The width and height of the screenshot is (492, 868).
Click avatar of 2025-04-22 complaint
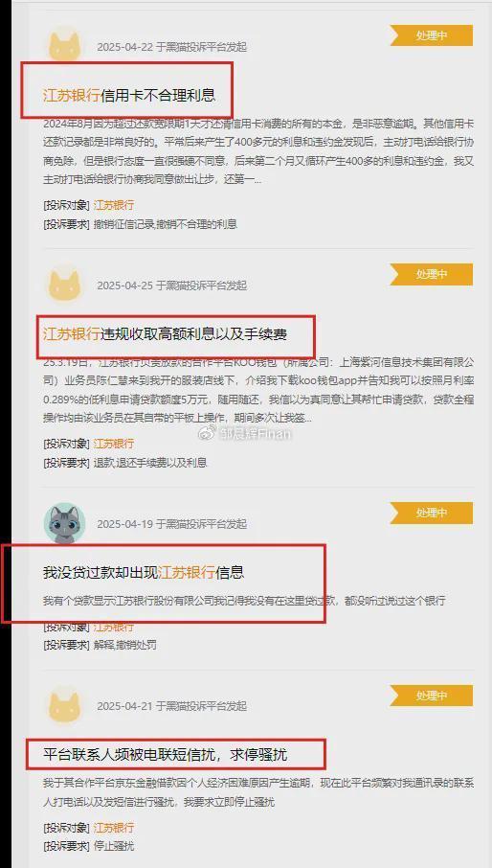[x=65, y=47]
